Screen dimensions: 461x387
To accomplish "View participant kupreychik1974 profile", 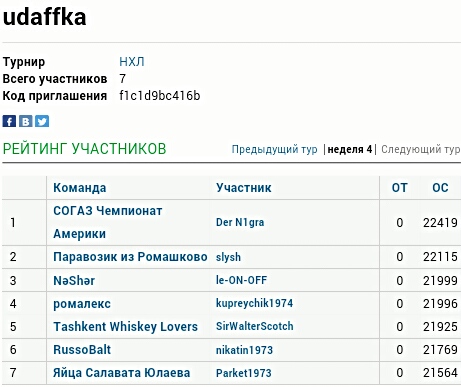I will click(254, 303).
